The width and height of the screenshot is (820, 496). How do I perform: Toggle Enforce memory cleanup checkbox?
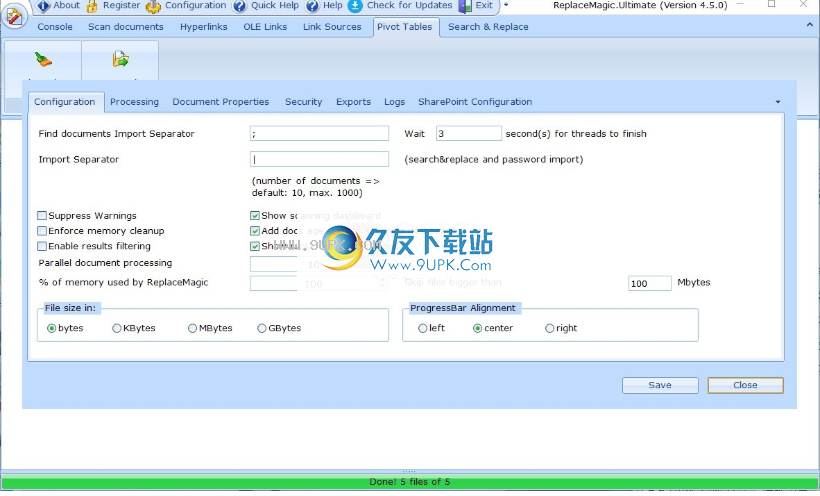(x=42, y=231)
